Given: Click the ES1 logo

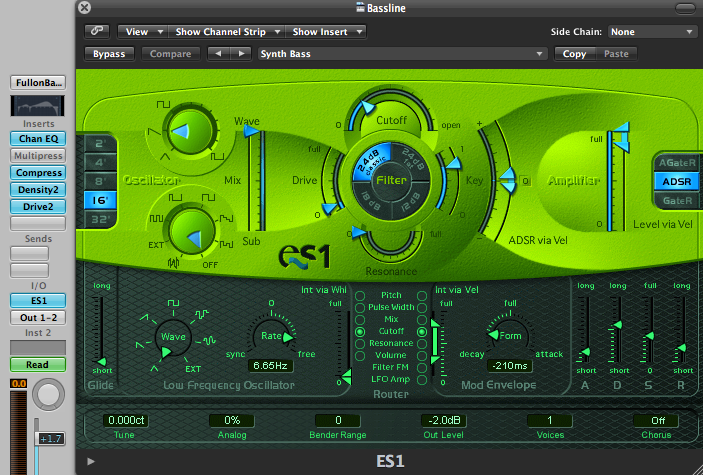Looking at the screenshot, I should 304,257.
